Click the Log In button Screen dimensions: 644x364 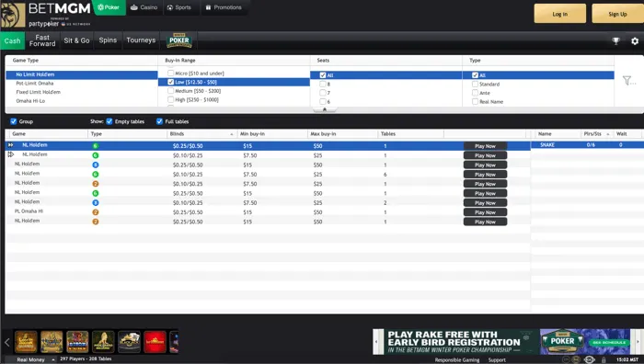point(559,14)
